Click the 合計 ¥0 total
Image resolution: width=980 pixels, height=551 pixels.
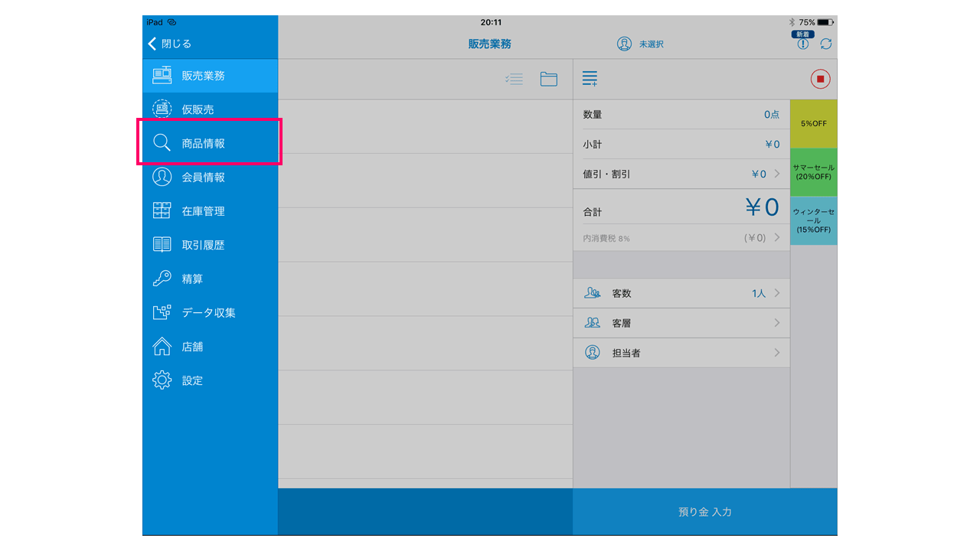(x=681, y=207)
